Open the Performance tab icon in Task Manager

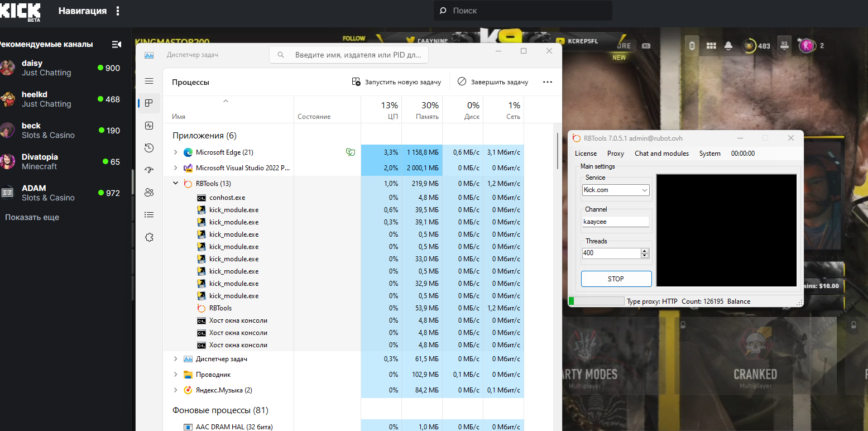[148, 126]
